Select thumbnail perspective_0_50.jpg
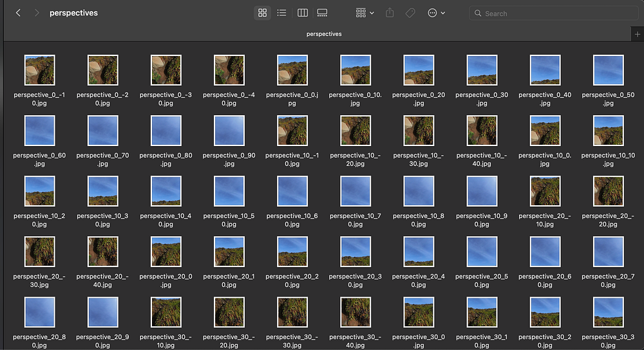 tap(609, 70)
